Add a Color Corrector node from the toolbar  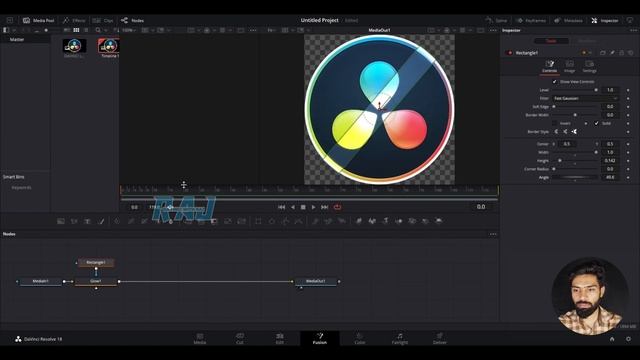coord(117,221)
